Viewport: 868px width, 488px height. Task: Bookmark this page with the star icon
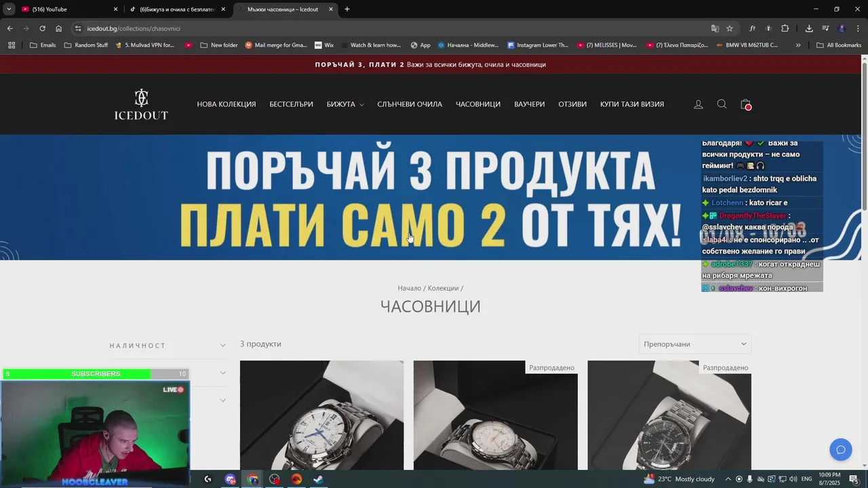[x=730, y=28]
